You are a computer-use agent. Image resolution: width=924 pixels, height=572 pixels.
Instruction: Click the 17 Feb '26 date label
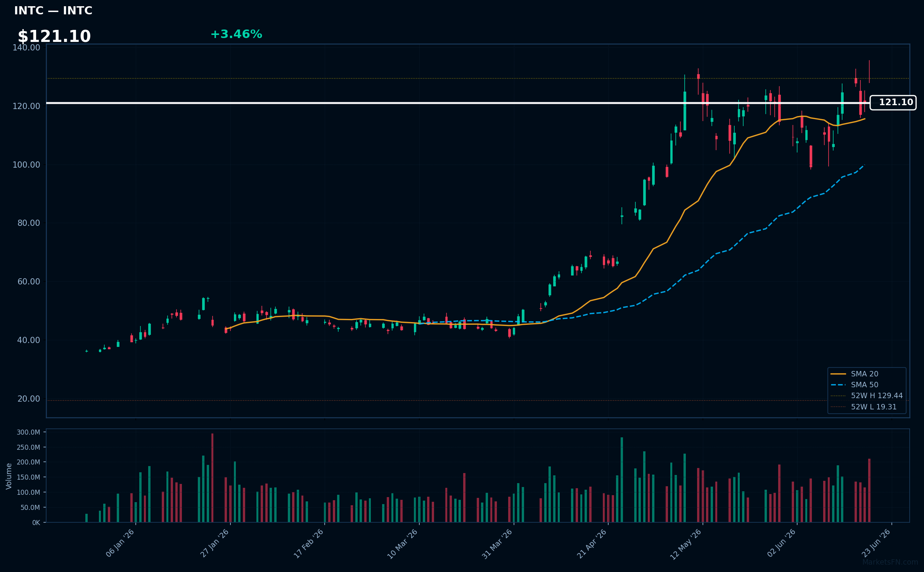(309, 543)
